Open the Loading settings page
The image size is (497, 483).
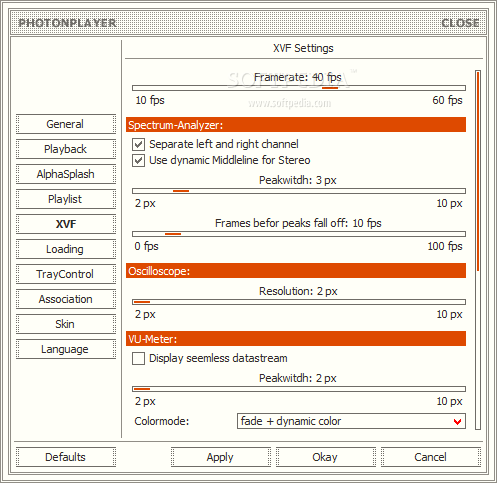point(66,249)
